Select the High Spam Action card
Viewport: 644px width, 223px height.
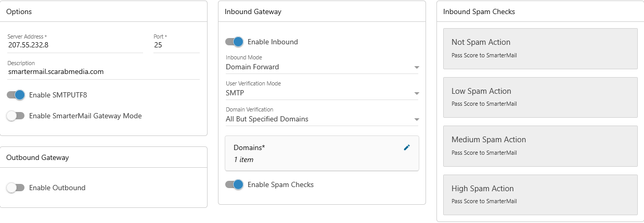[x=540, y=195]
